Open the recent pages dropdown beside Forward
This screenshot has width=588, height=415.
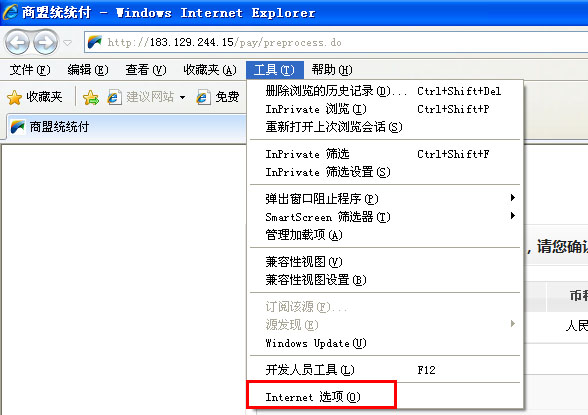68,43
